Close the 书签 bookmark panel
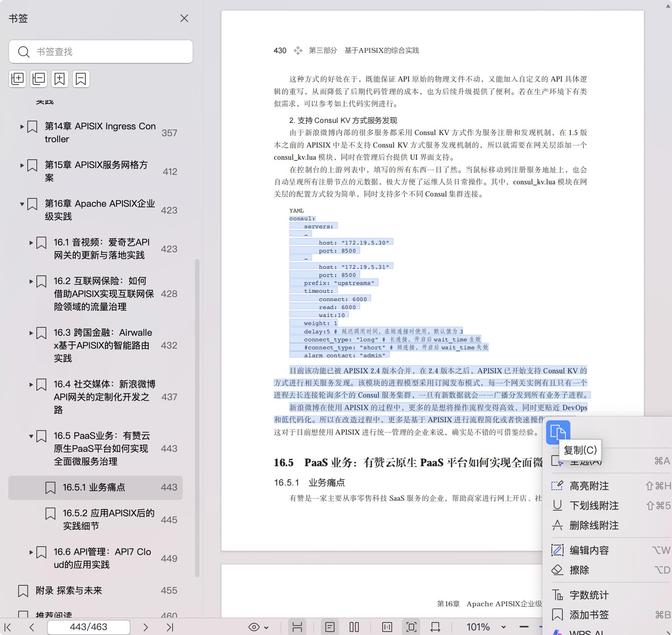The width and height of the screenshot is (672, 635). (x=184, y=18)
